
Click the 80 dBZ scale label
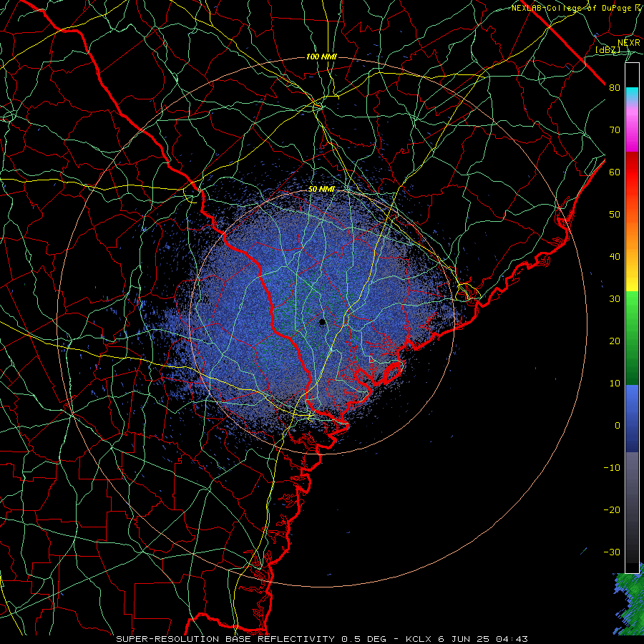coord(615,87)
